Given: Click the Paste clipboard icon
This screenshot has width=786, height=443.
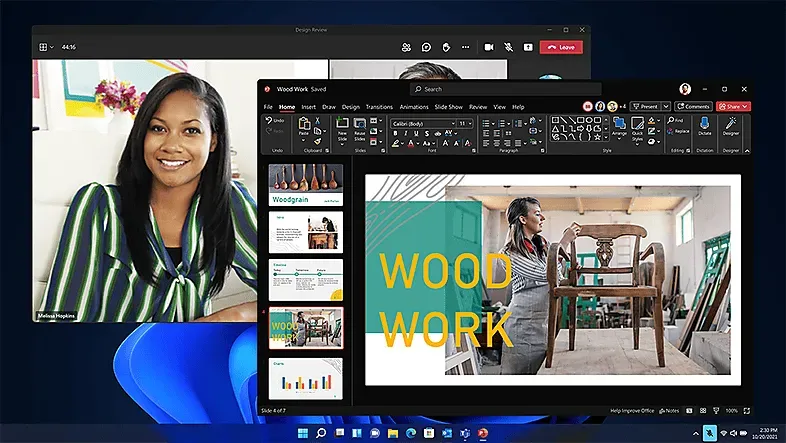Looking at the screenshot, I should pos(304,123).
